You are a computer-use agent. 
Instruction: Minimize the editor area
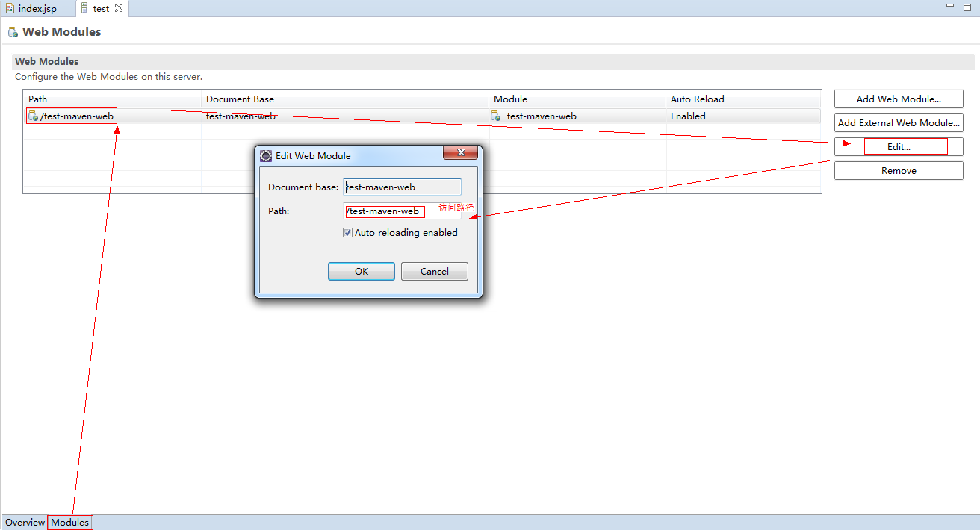(x=949, y=6)
